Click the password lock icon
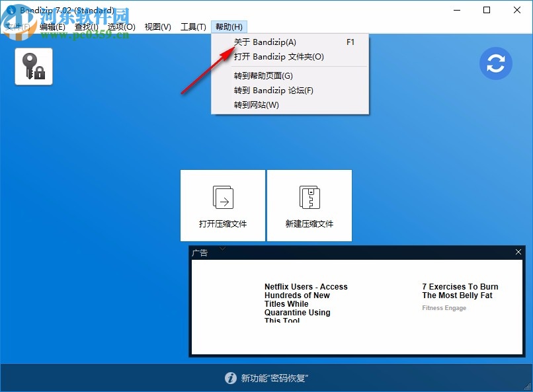Image resolution: width=533 pixels, height=392 pixels. [33, 66]
